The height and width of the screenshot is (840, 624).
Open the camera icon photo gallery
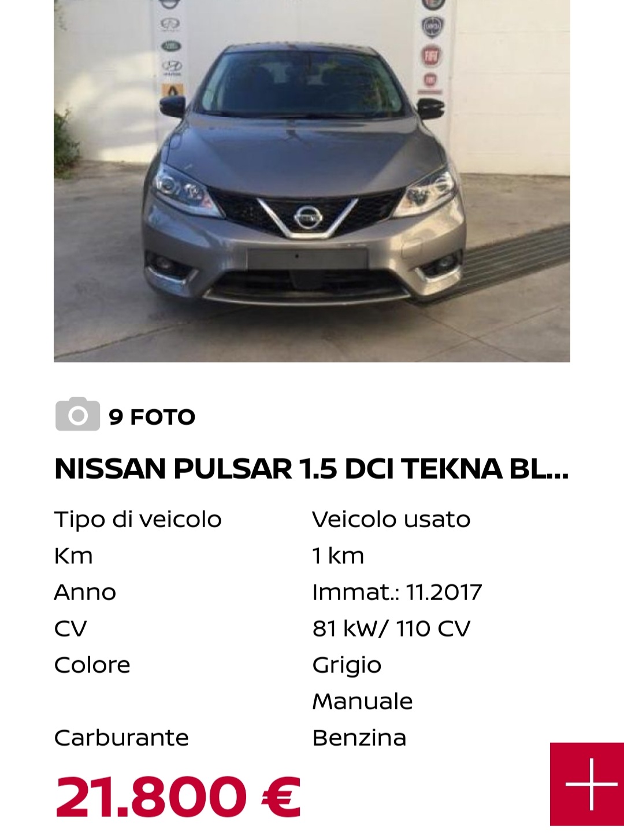point(77,414)
